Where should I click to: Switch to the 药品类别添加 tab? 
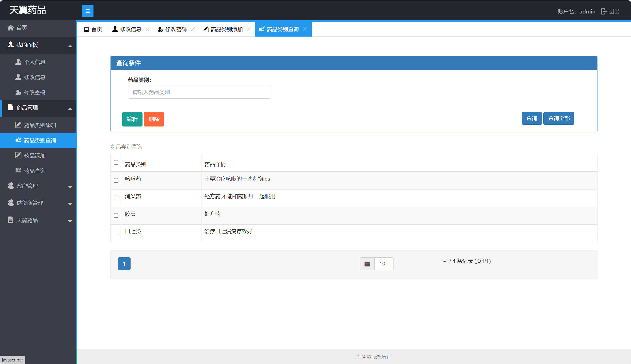pyautogui.click(x=224, y=29)
